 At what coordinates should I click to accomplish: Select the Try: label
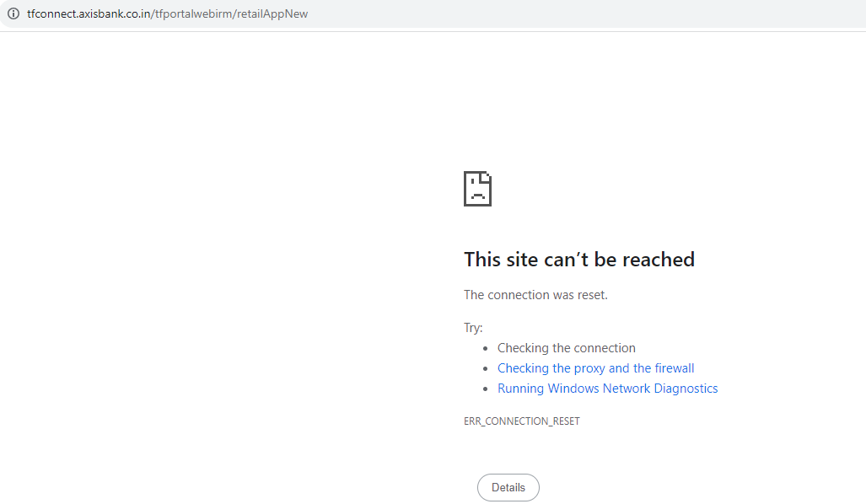(x=473, y=328)
